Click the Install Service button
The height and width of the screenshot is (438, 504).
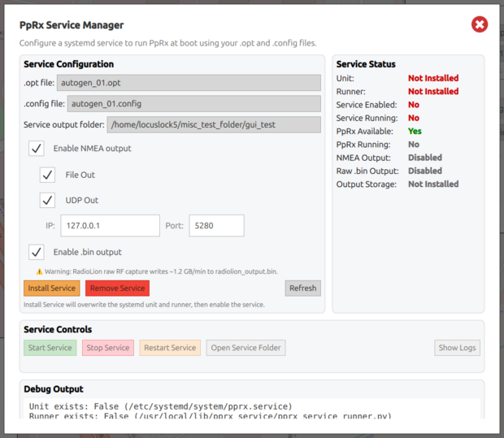point(52,288)
